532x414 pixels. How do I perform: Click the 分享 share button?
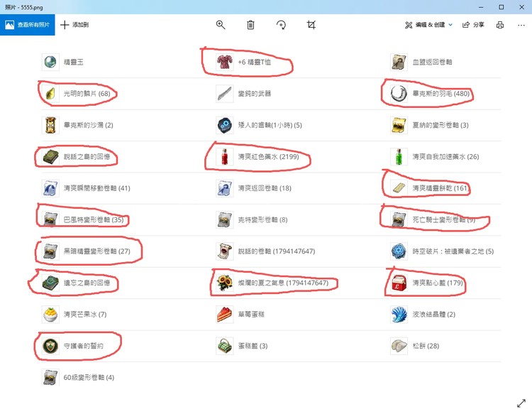[x=473, y=25]
